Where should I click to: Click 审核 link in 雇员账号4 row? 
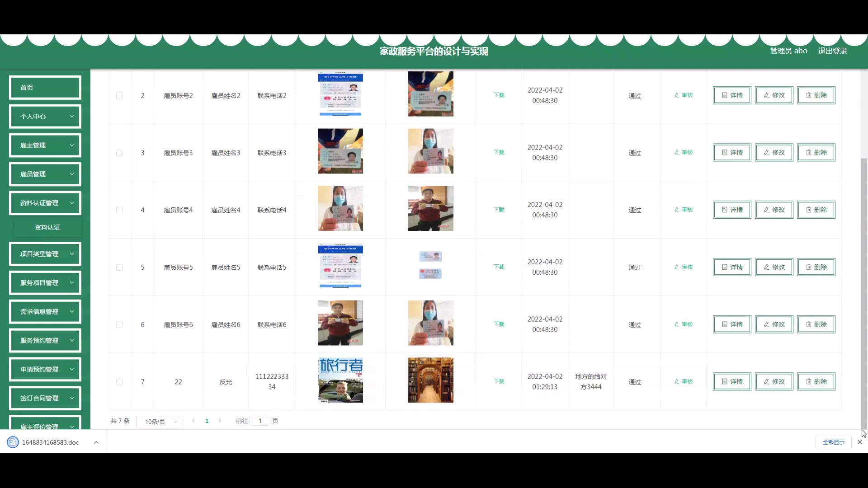(684, 210)
